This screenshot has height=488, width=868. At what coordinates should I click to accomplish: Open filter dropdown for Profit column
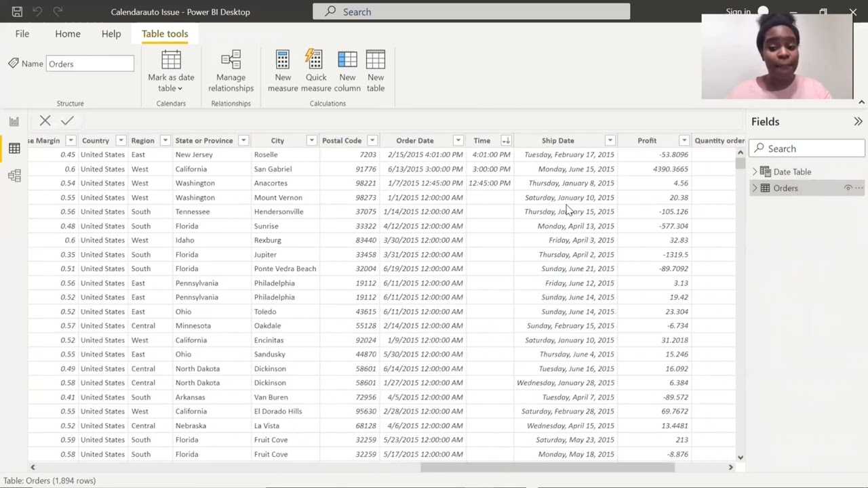click(684, 140)
